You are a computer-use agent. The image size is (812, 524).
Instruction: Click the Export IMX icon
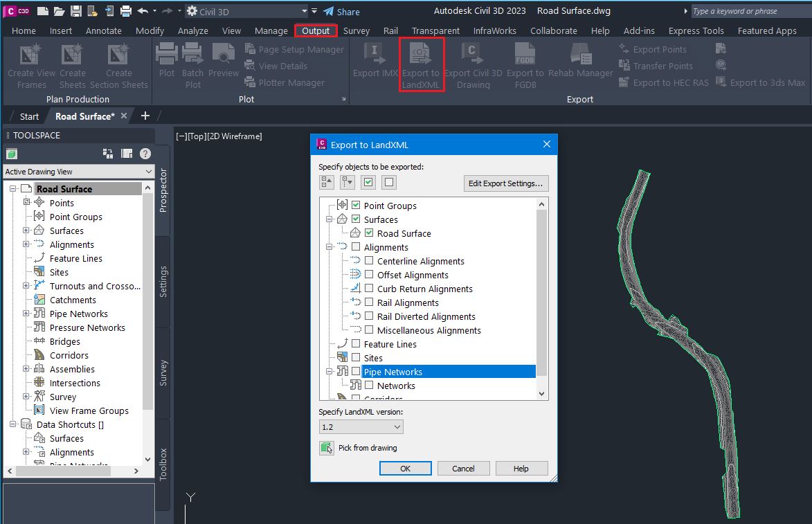375,54
